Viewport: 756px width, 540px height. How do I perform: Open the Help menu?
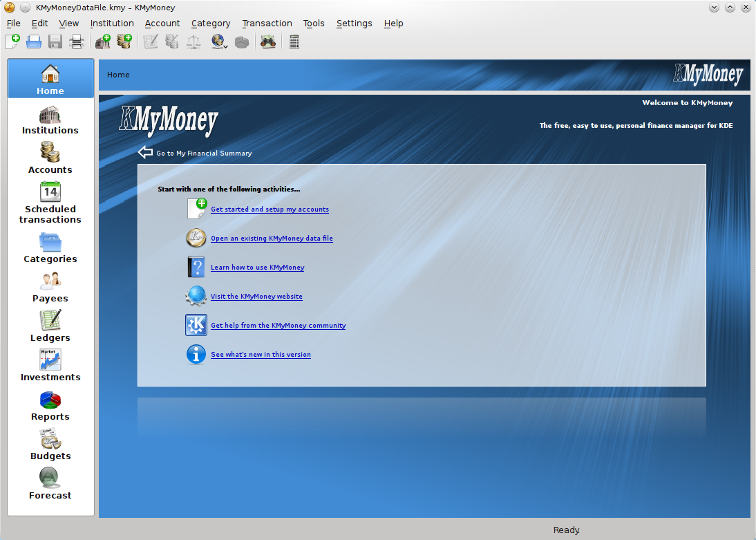(393, 24)
